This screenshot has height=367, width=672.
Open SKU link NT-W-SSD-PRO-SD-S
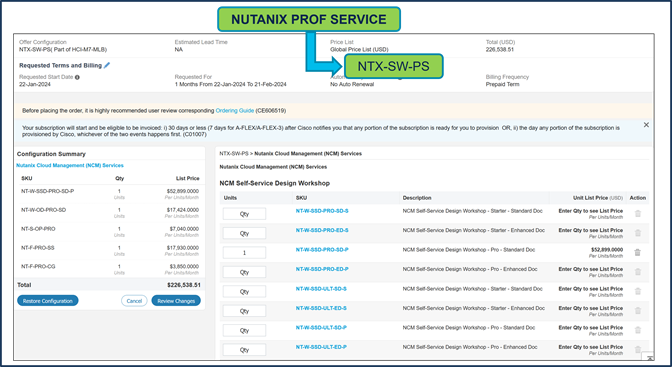pyautogui.click(x=322, y=211)
